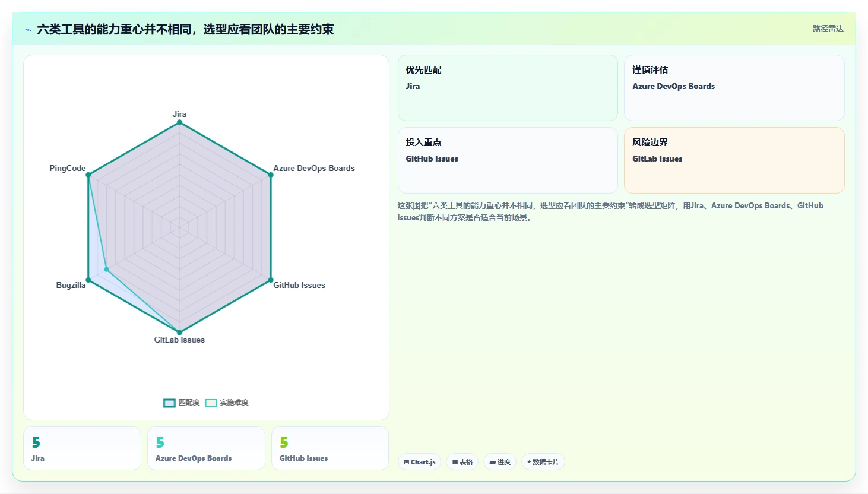
Task: Click the 实施难度 legend color box
Action: (211, 403)
